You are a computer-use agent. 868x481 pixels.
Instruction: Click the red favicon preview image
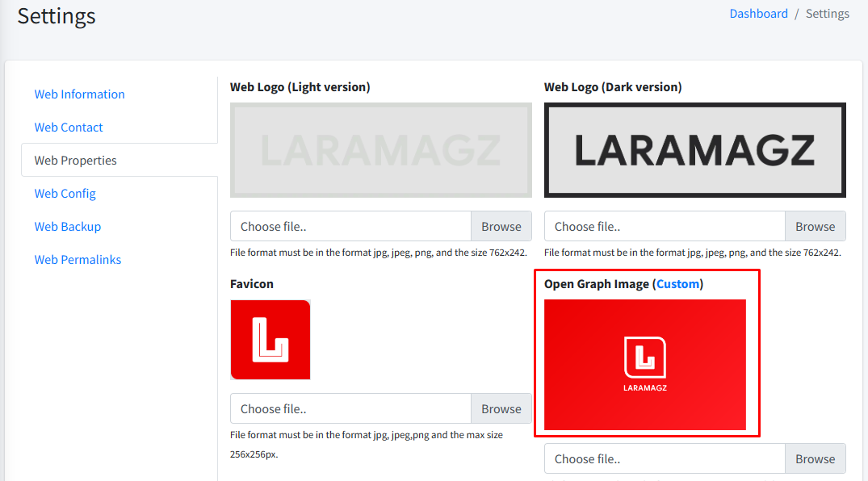270,340
